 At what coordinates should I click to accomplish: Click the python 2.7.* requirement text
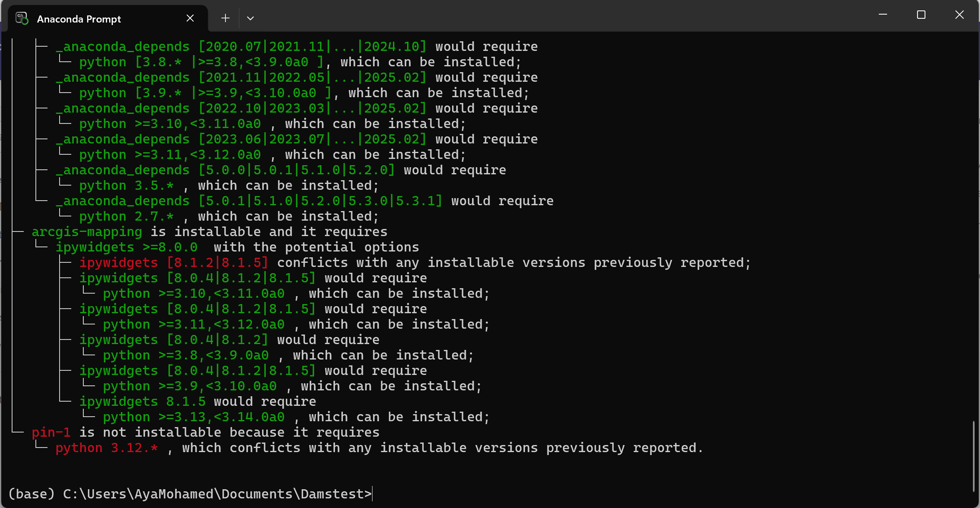point(126,216)
